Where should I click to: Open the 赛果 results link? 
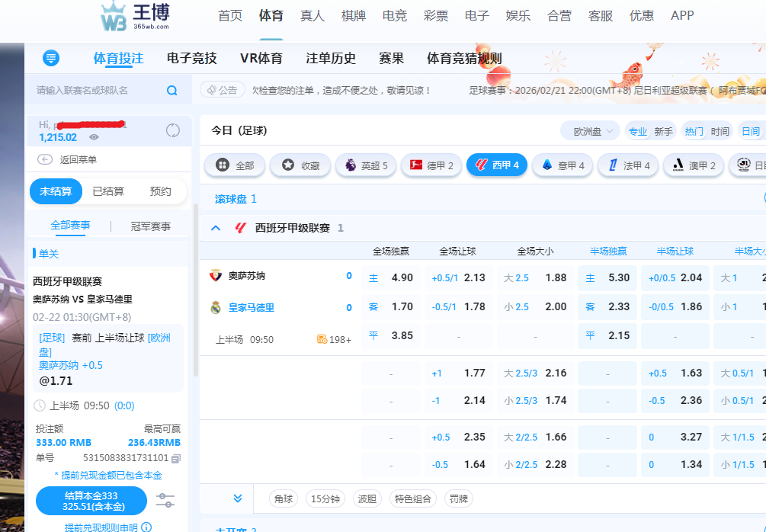pos(391,59)
